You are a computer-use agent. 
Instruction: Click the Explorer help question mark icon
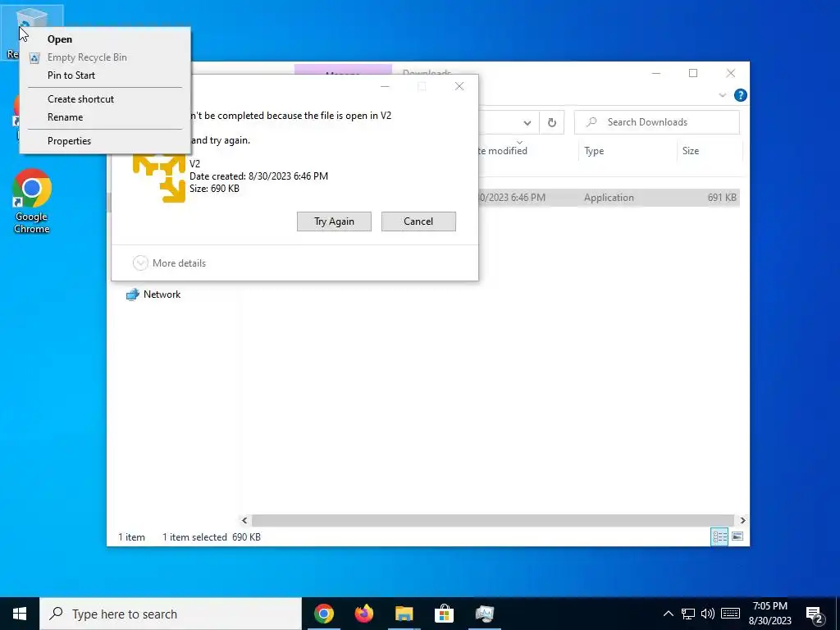click(x=741, y=95)
